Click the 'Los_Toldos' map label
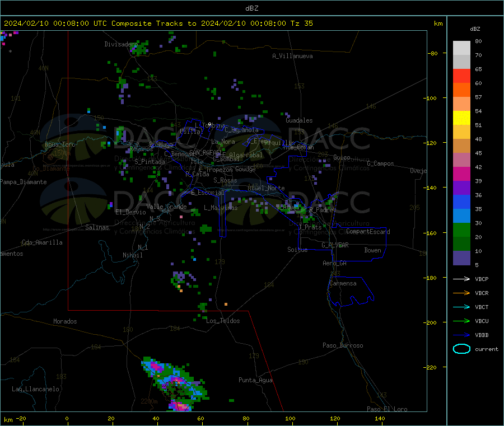The width and height of the screenshot is (504, 426). pyautogui.click(x=223, y=321)
